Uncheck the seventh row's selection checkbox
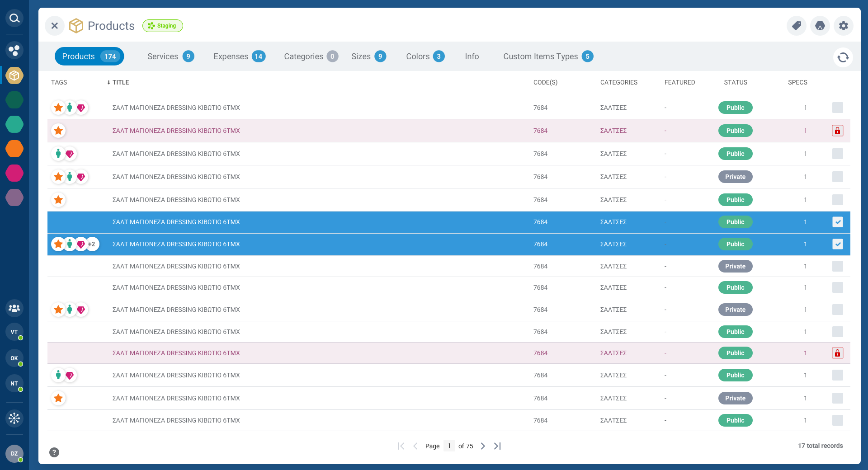Image resolution: width=868 pixels, height=470 pixels. point(838,244)
